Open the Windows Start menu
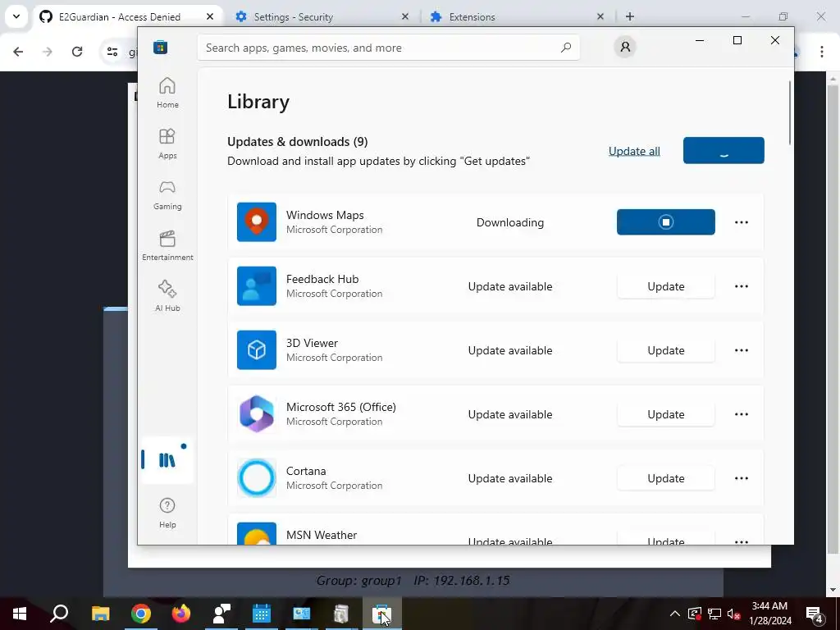Viewport: 840px width, 630px height. (x=20, y=614)
